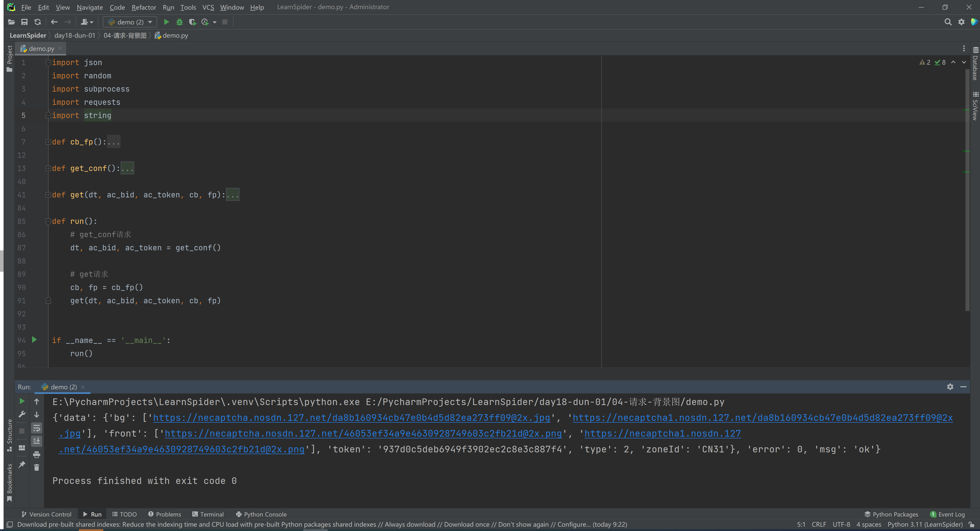
Task: Jump down the stack trace with down arrow
Action: click(x=37, y=414)
